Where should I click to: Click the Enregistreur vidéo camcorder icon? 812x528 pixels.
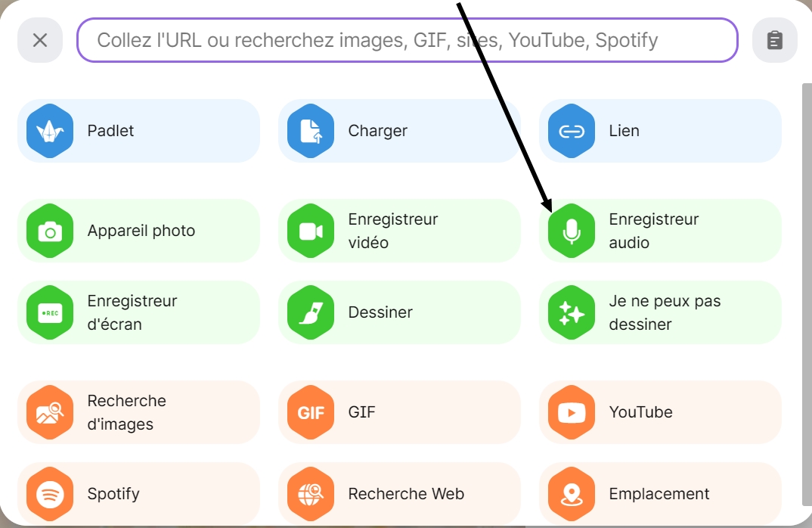(311, 231)
